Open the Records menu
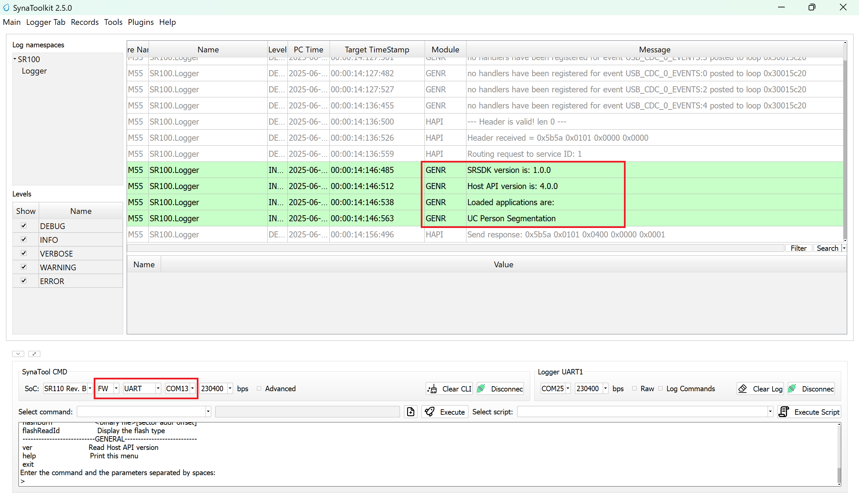The height and width of the screenshot is (504, 859). (x=85, y=22)
